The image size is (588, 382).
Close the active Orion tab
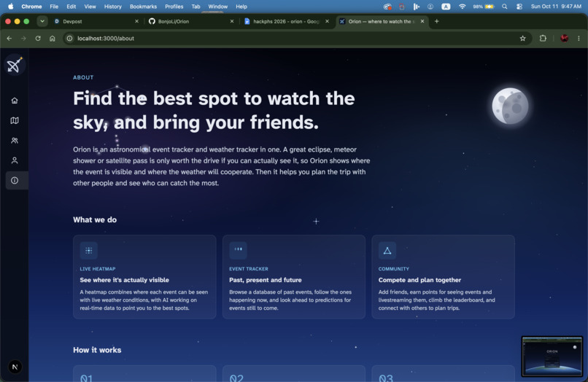coord(422,21)
